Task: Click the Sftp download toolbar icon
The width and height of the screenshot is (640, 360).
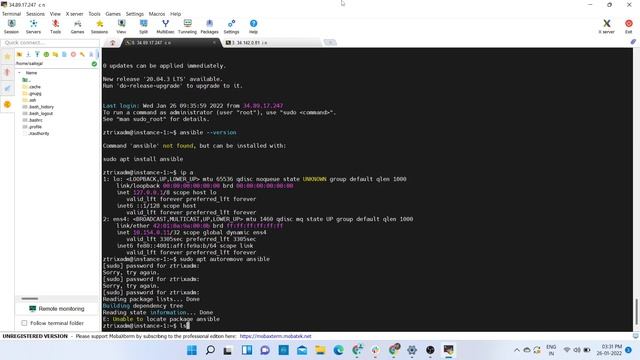Action: click(x=28, y=54)
